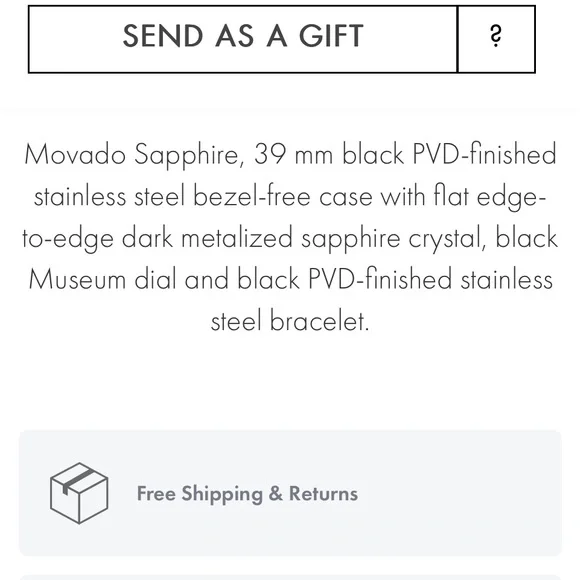Screen dimensions: 580x580
Task: Click the SEND AS A GIFT button
Action: point(243,39)
